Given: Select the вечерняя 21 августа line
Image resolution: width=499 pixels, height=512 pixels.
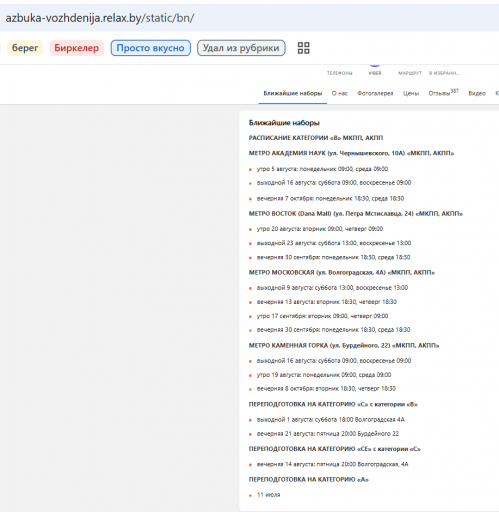Looking at the screenshot, I should tap(328, 434).
